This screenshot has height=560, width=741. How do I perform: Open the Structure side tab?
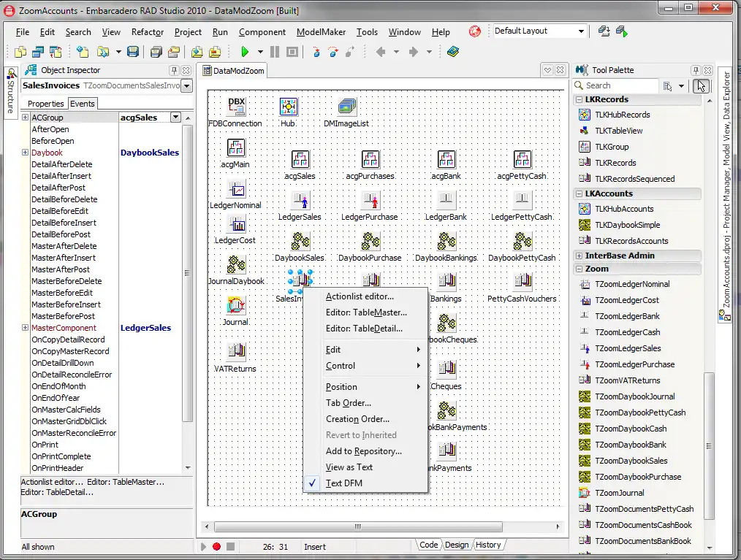click(11, 92)
